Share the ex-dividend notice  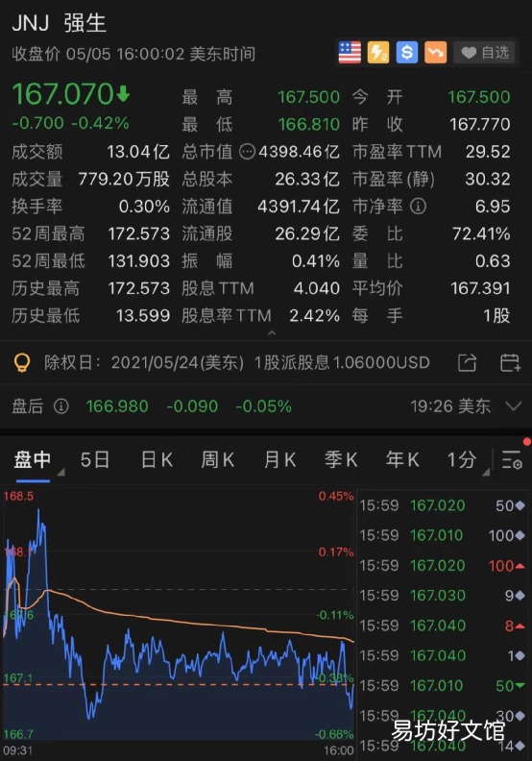(x=467, y=363)
